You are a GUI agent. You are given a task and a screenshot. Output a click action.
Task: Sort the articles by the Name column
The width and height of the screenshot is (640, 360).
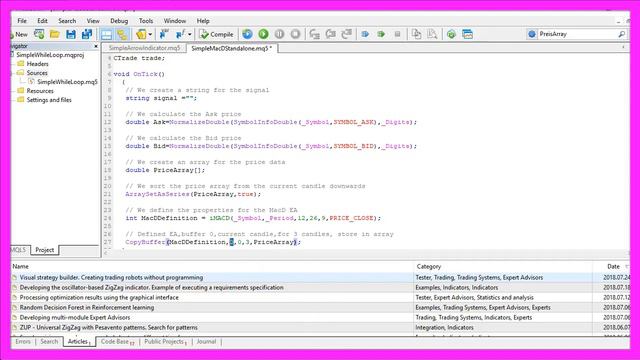[x=212, y=267]
